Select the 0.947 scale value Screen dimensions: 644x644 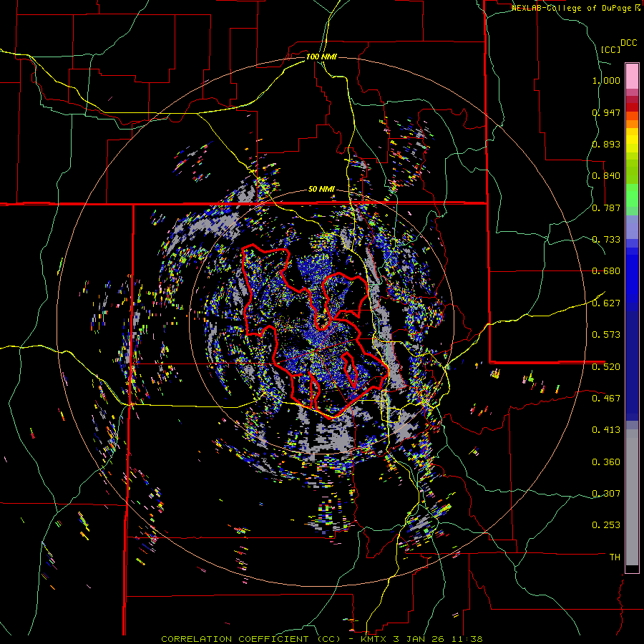[x=606, y=112]
